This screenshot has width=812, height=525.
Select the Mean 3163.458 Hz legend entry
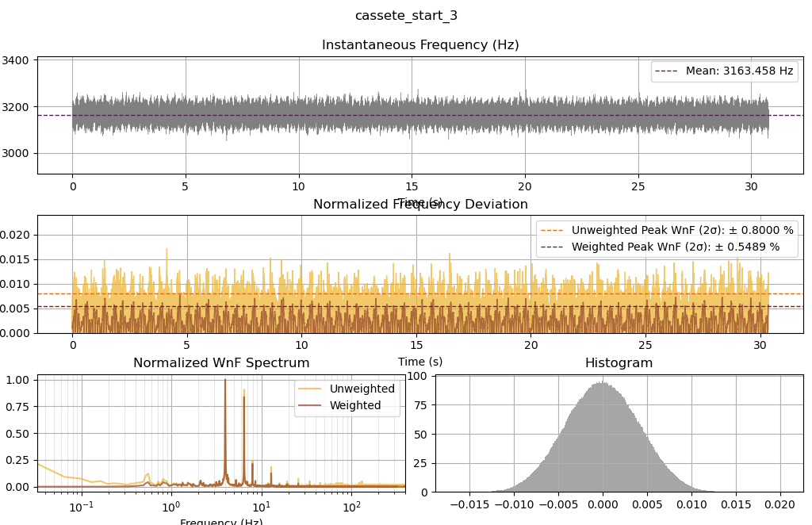coord(724,71)
